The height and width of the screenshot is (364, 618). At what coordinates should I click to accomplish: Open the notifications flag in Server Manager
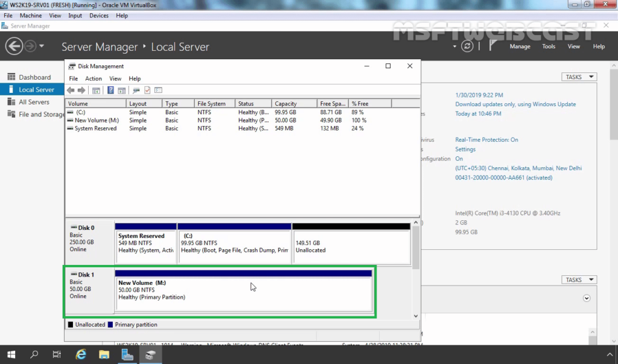coord(492,46)
